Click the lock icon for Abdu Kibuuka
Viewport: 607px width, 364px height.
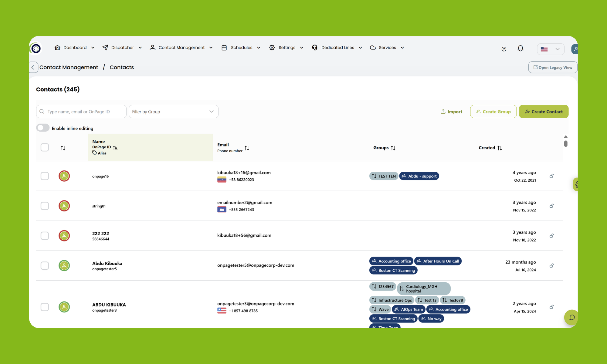[x=552, y=266]
